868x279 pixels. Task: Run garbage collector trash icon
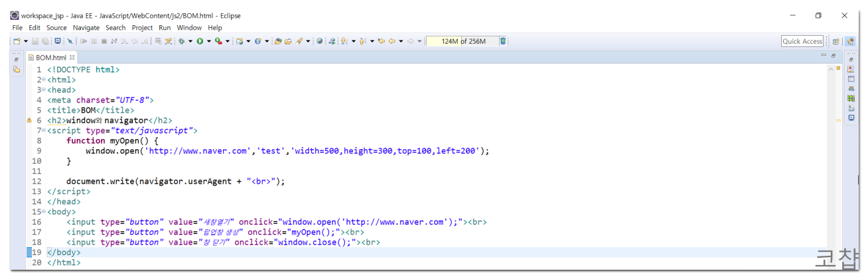tap(503, 41)
